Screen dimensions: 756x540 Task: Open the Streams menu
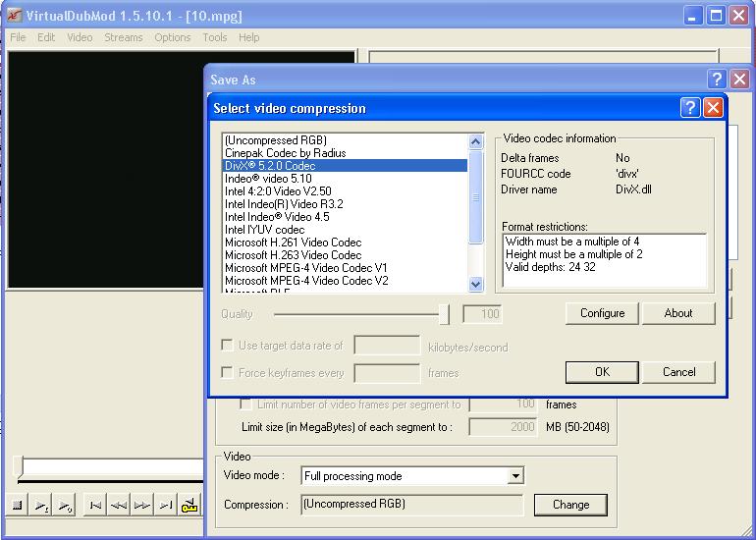pos(124,37)
